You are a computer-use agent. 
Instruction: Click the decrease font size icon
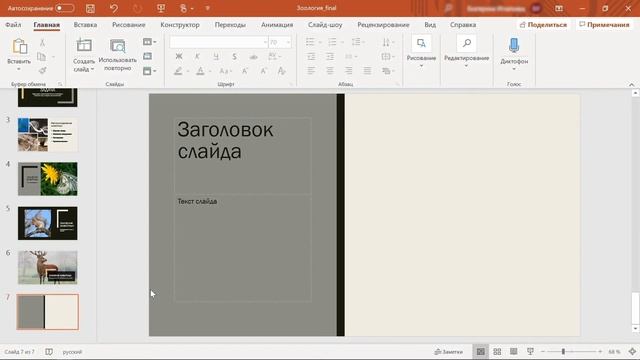264,71
